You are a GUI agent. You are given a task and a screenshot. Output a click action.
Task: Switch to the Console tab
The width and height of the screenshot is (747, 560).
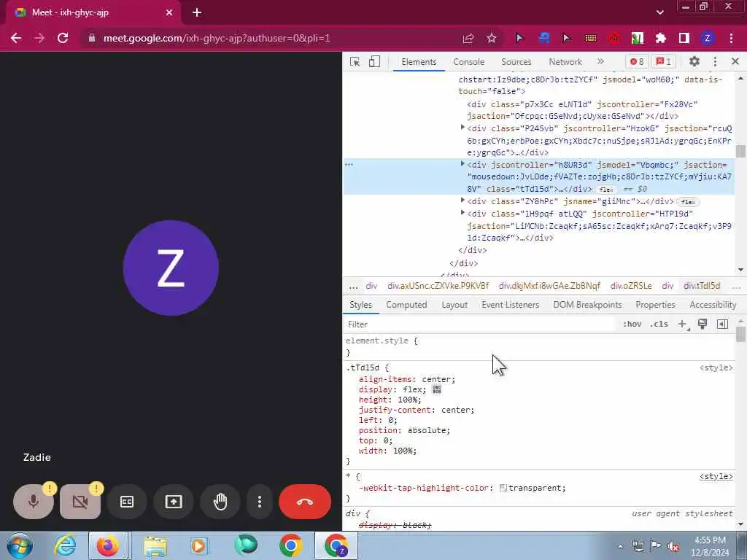(469, 62)
